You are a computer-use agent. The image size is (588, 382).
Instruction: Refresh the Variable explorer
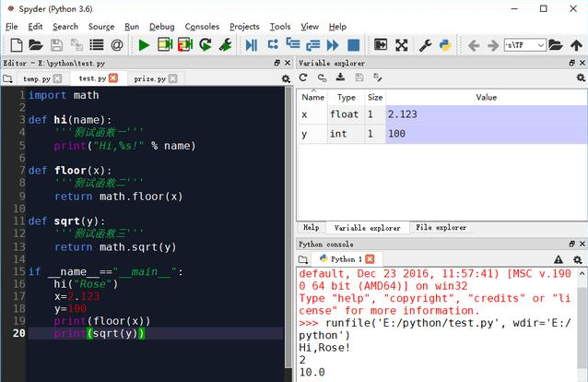[x=303, y=78]
